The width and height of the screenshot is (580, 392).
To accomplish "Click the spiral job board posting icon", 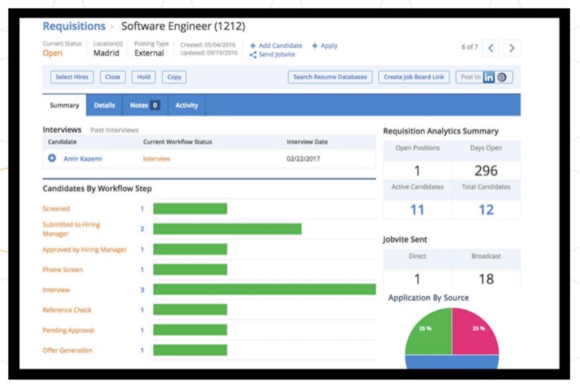I will (503, 76).
